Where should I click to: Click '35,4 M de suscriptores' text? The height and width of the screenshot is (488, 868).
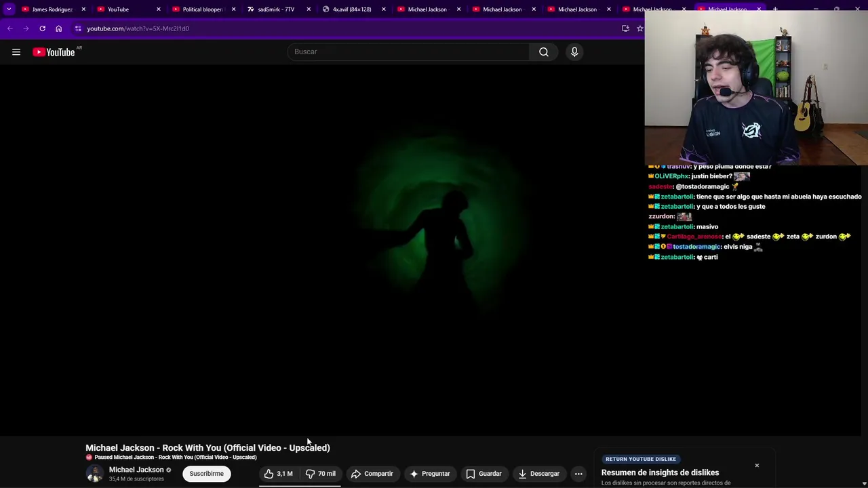pyautogui.click(x=136, y=479)
